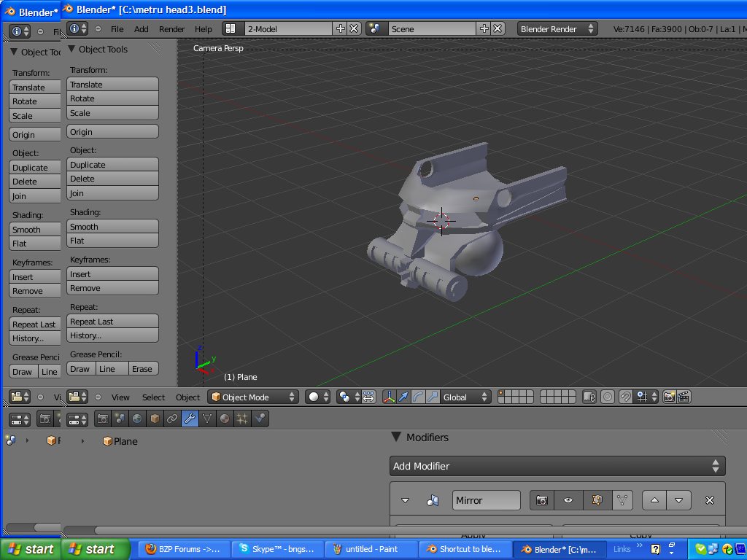
Task: Open the Material properties tab
Action: pos(225,419)
